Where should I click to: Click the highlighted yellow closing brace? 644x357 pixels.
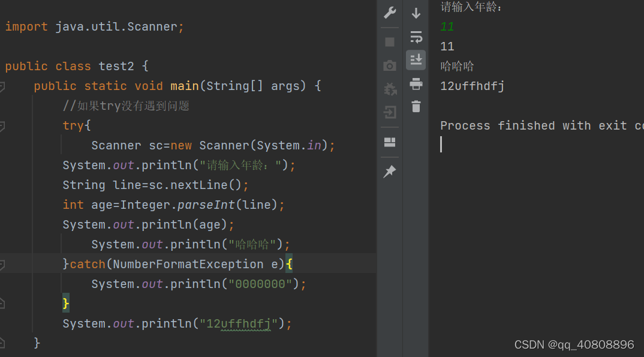66,304
